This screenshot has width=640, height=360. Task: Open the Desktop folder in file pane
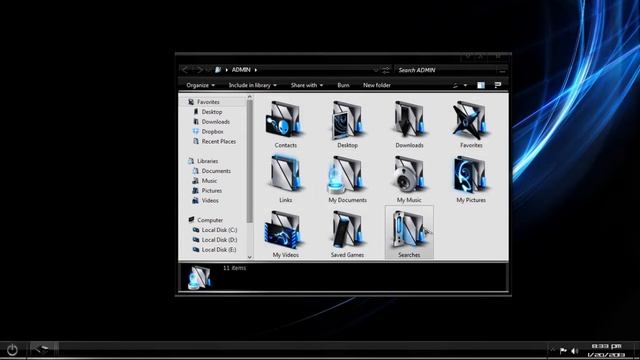point(347,124)
